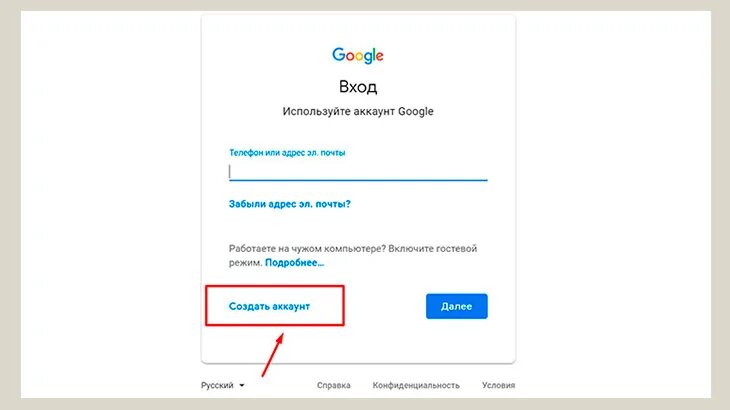Click the Google logo above Вход

[358, 55]
